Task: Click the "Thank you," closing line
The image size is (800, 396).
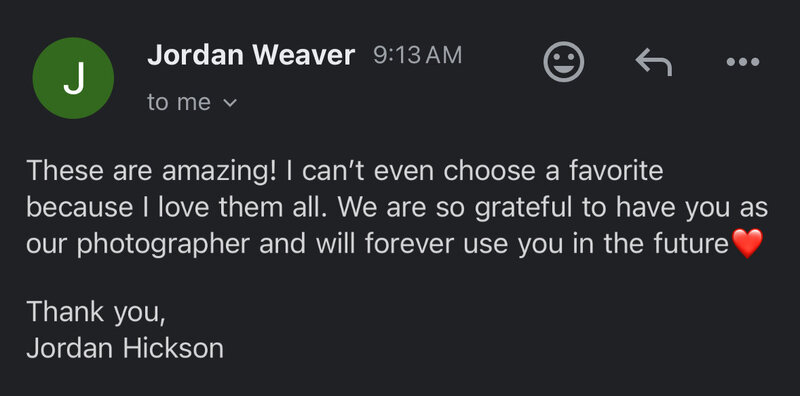Action: (96, 312)
